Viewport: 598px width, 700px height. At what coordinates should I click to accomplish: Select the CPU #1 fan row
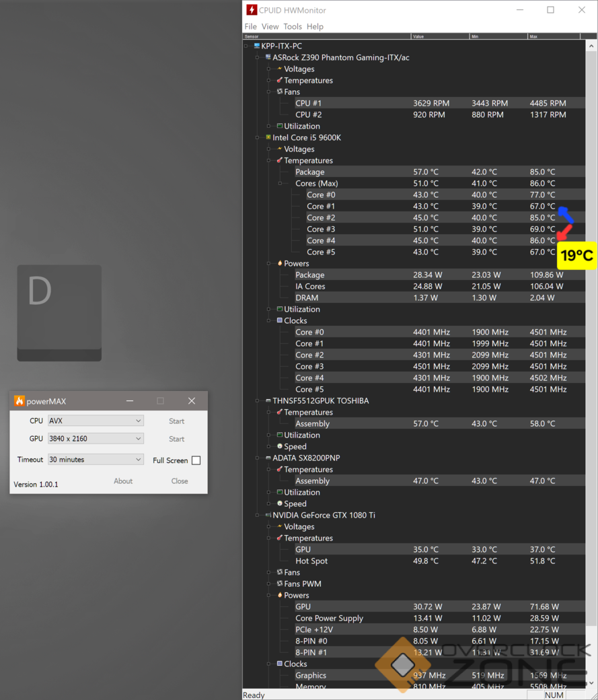click(x=439, y=103)
